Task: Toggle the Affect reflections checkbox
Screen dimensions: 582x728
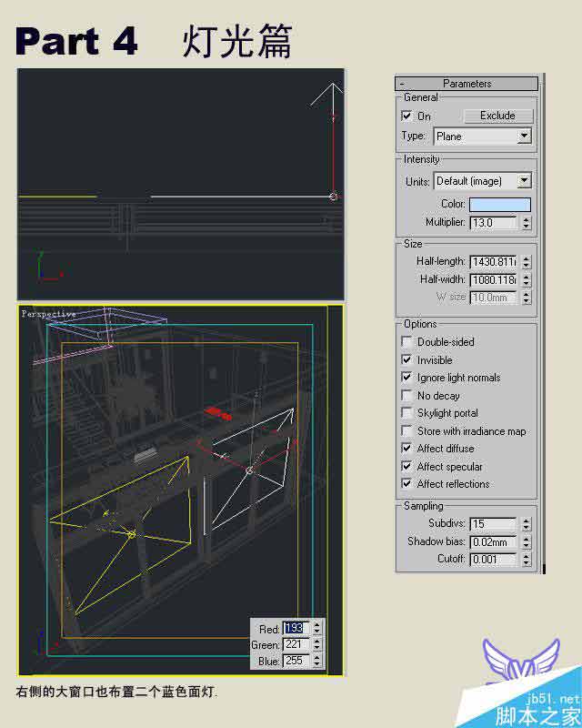Action: tap(406, 484)
